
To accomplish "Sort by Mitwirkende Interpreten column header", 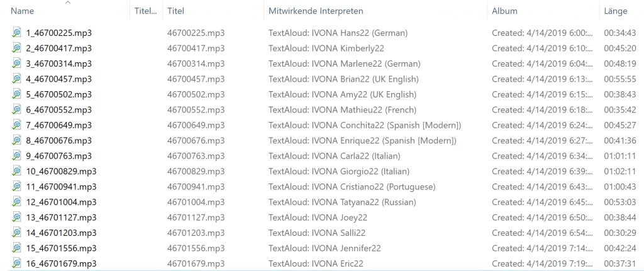I will (x=316, y=11).
